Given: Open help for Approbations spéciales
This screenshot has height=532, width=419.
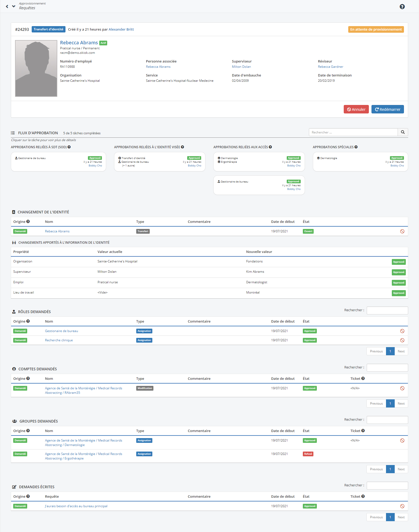Looking at the screenshot, I should [x=356, y=147].
